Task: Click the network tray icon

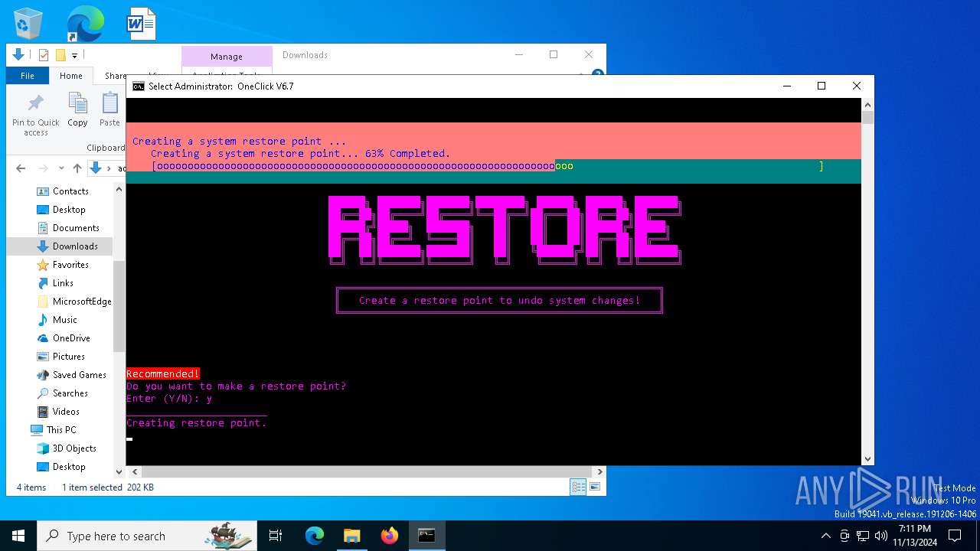Action: click(863, 536)
